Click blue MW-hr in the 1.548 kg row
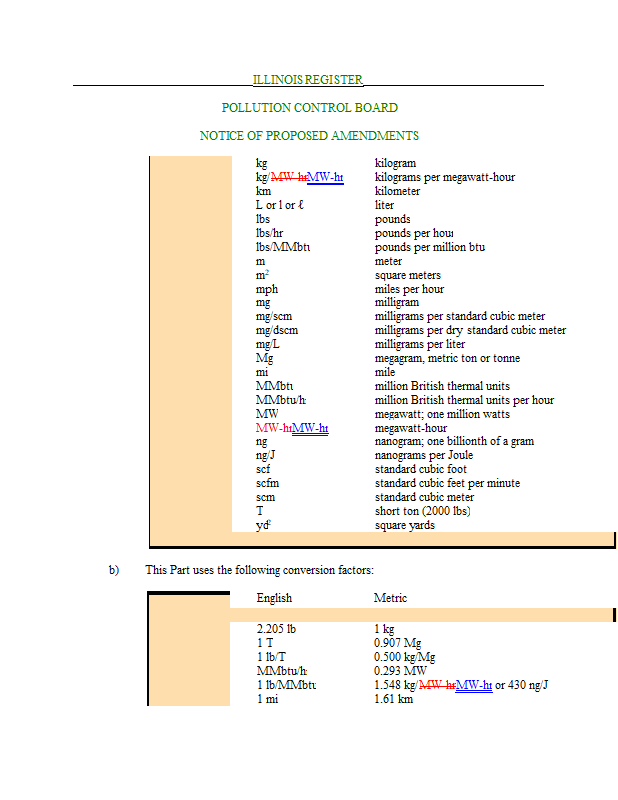 click(x=473, y=685)
